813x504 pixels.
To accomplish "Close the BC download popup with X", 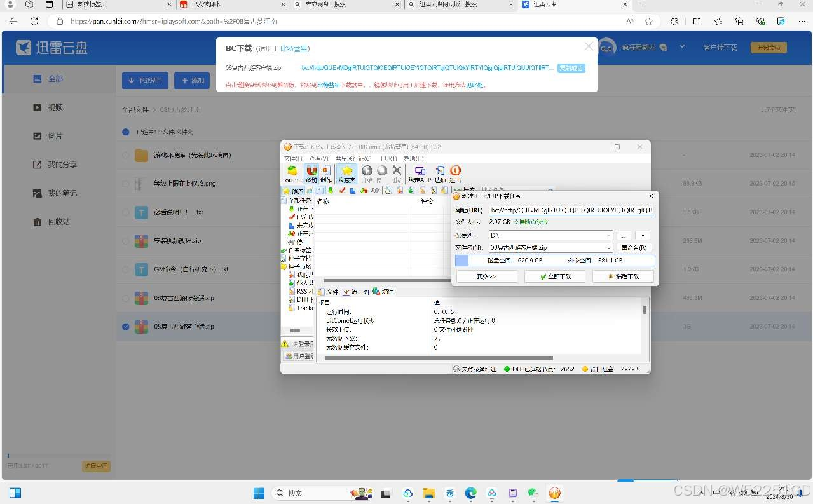I will (x=589, y=46).
